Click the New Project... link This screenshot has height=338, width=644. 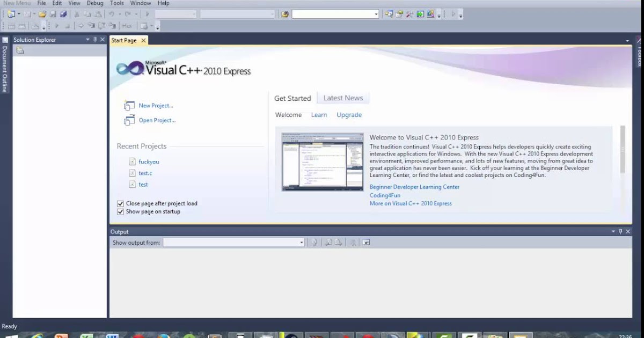click(156, 106)
